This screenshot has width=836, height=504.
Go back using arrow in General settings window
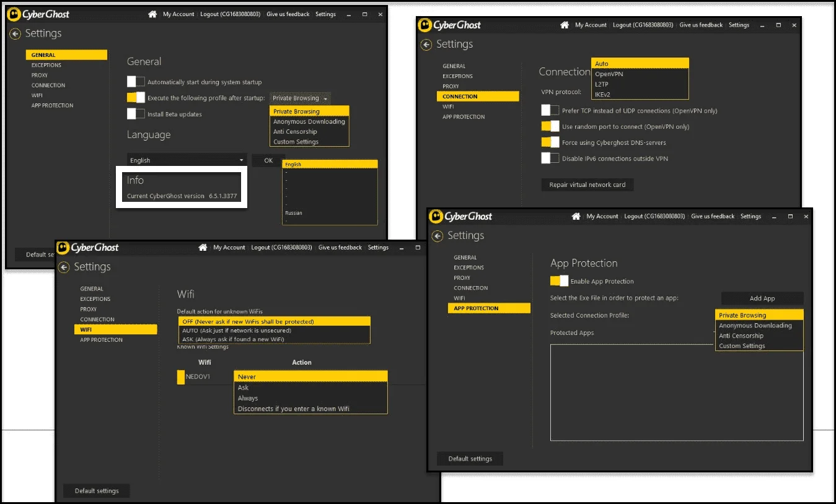[15, 33]
